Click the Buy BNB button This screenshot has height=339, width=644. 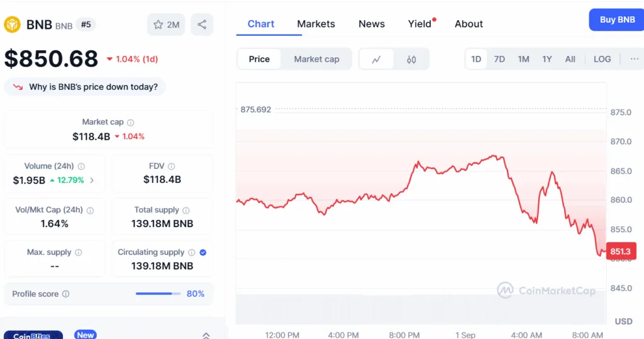(617, 19)
